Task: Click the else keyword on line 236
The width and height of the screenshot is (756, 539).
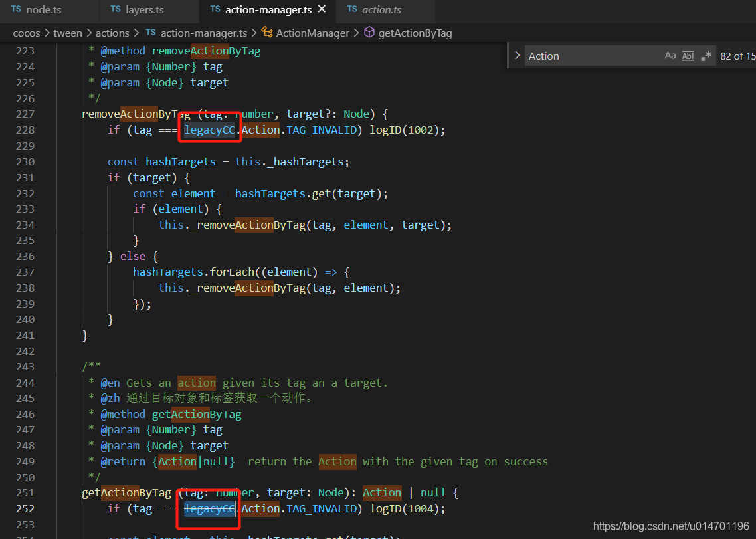Action: 133,257
